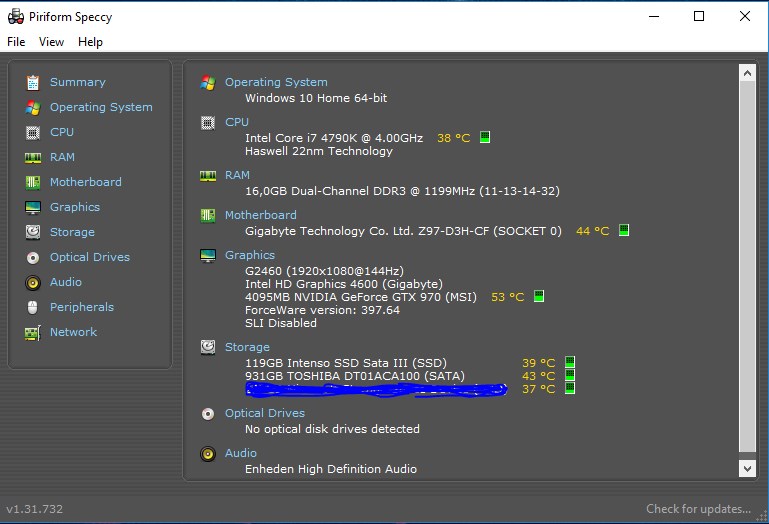Open the Help menu
Screen dimensions: 769x524
[x=90, y=42]
